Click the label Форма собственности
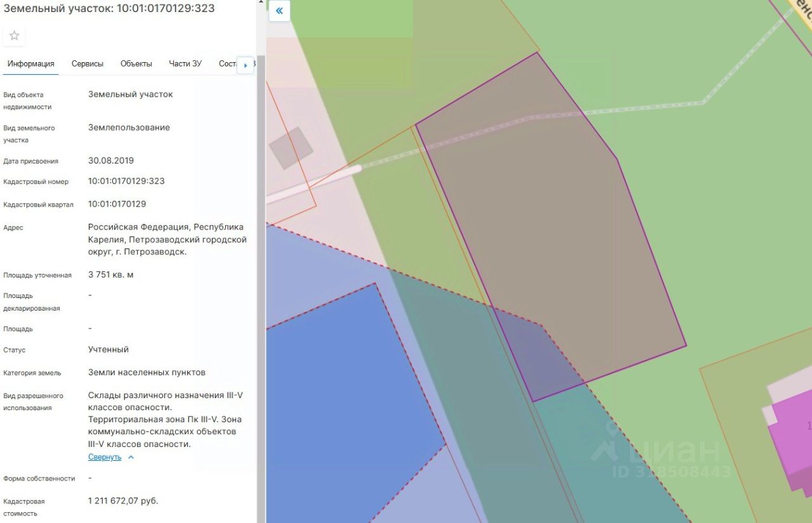This screenshot has width=812, height=523. (39, 479)
